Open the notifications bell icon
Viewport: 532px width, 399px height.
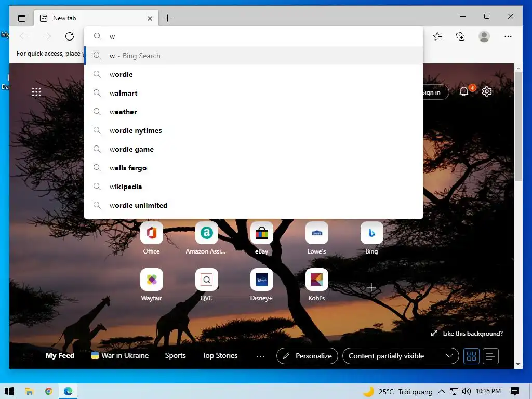click(464, 91)
